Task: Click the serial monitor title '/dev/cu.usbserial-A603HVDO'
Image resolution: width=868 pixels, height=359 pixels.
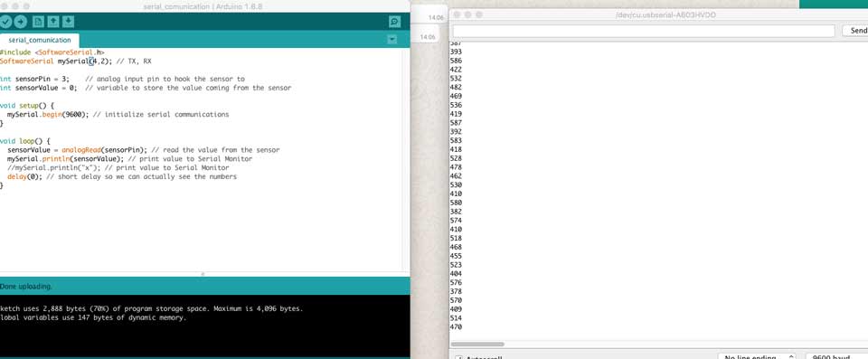Action: 665,15
